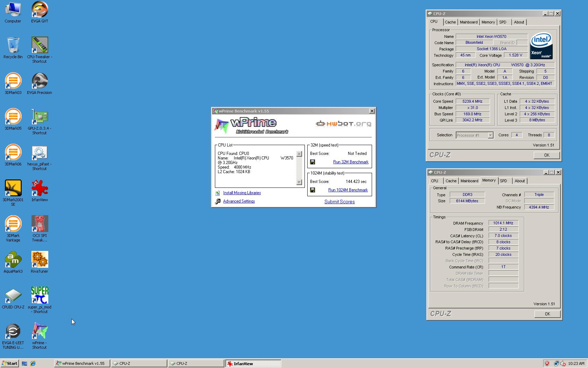This screenshot has height=368, width=588.
Task: Open the OCX SPI Tweak shortcut
Action: coord(40,229)
